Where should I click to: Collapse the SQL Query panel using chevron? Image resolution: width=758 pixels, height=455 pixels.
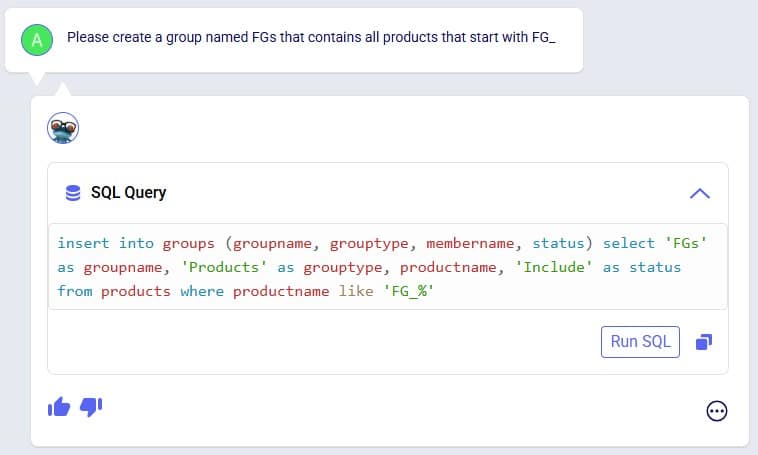700,193
